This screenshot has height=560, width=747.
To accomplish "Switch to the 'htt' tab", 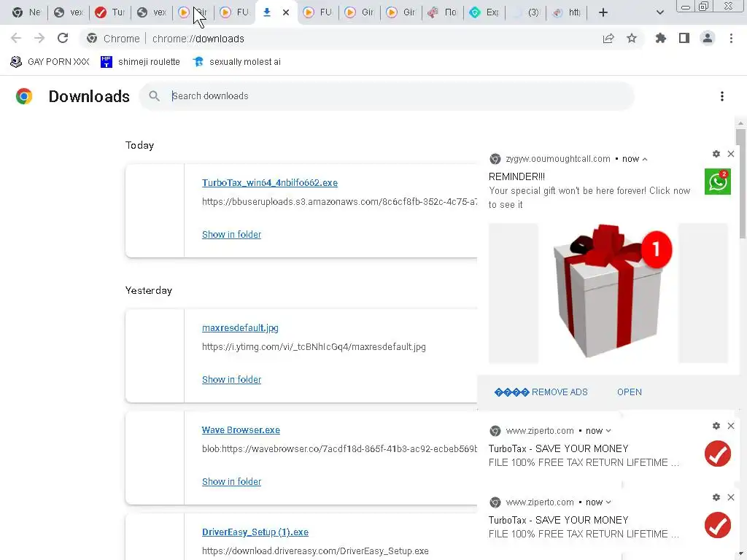I will tap(567, 12).
